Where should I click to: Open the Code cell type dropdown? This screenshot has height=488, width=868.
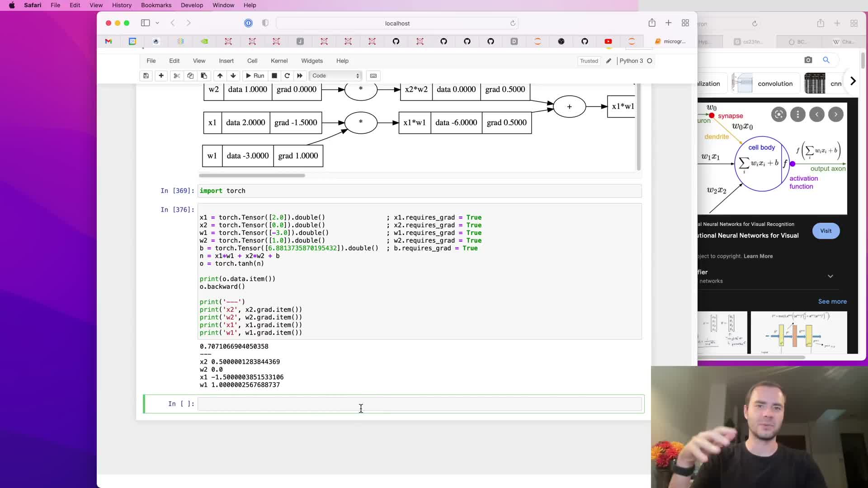click(x=335, y=75)
